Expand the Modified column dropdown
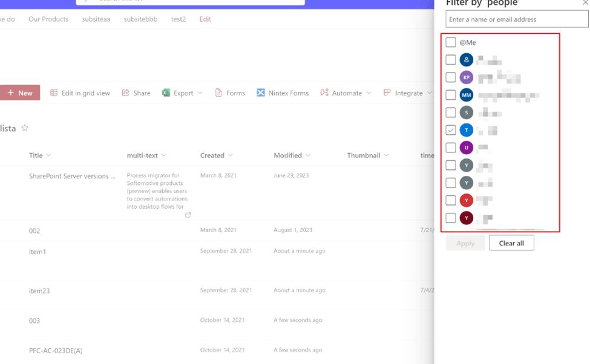The width and height of the screenshot is (590, 364). click(308, 155)
